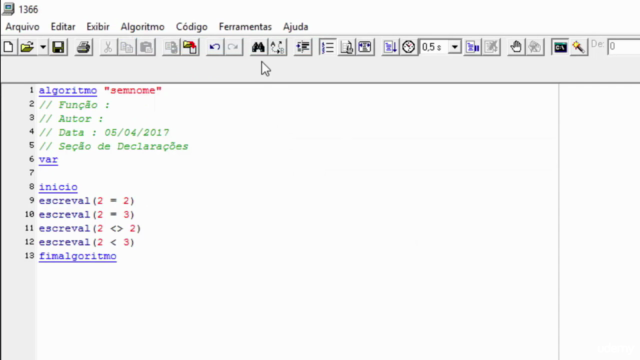The width and height of the screenshot is (640, 360).
Task: Click the clear all breakpoints icon
Action: pos(535,47)
